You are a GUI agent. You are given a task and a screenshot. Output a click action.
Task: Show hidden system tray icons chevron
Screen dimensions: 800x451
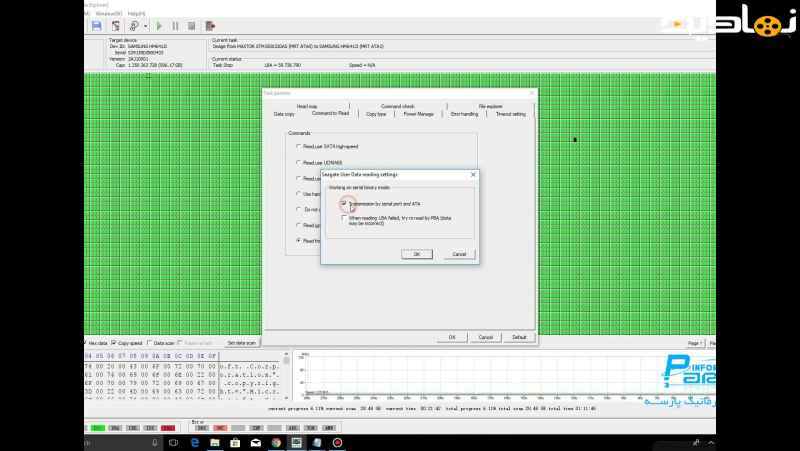tap(711, 443)
